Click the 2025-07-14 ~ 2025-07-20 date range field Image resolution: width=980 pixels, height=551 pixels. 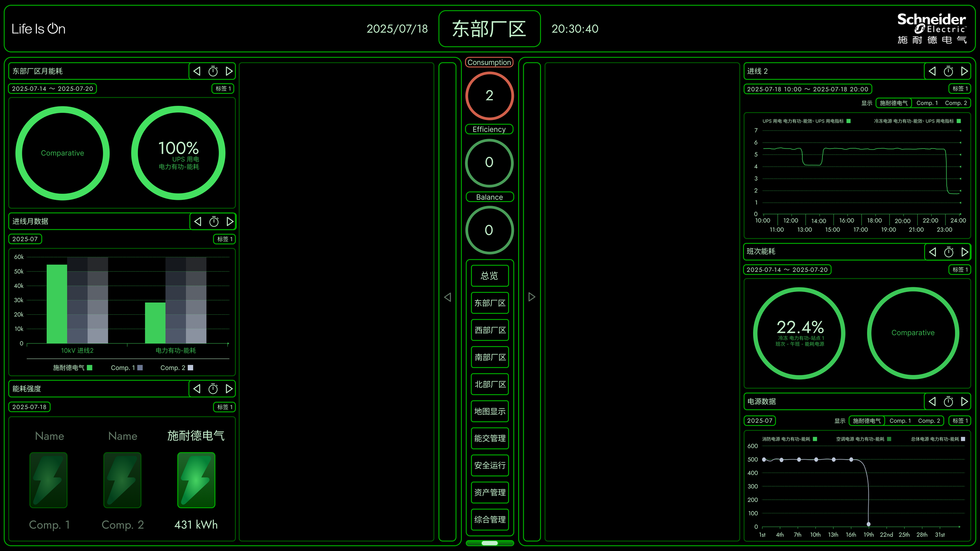click(x=53, y=89)
